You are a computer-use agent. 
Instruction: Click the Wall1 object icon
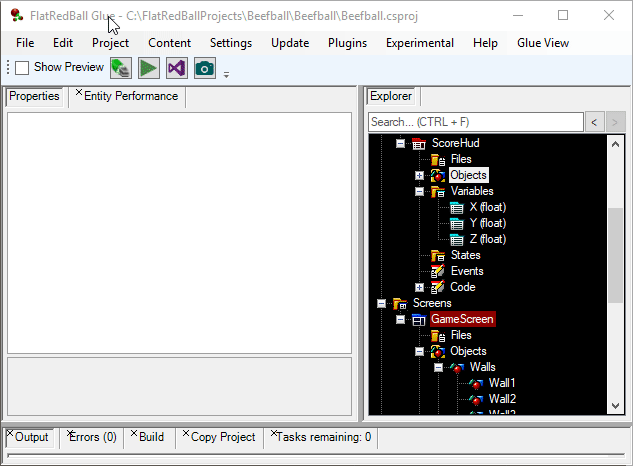pos(476,383)
